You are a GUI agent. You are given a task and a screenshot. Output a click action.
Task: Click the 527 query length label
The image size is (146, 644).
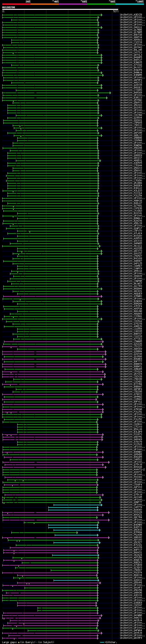click(x=115, y=11)
